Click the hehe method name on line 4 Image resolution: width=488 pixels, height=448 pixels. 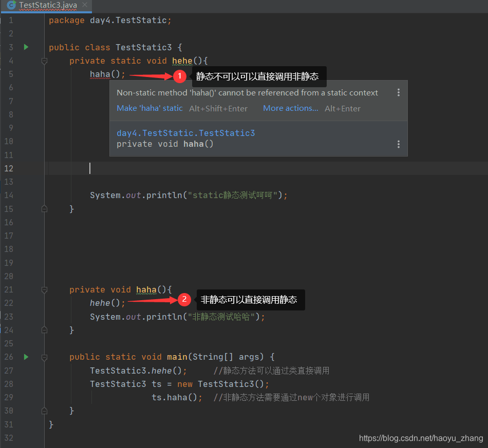(x=182, y=61)
